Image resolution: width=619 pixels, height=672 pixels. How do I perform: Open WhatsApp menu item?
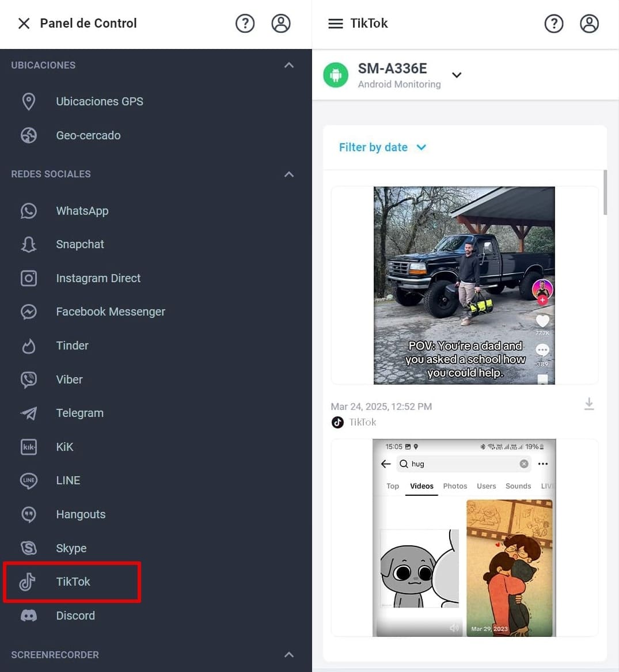click(x=82, y=211)
